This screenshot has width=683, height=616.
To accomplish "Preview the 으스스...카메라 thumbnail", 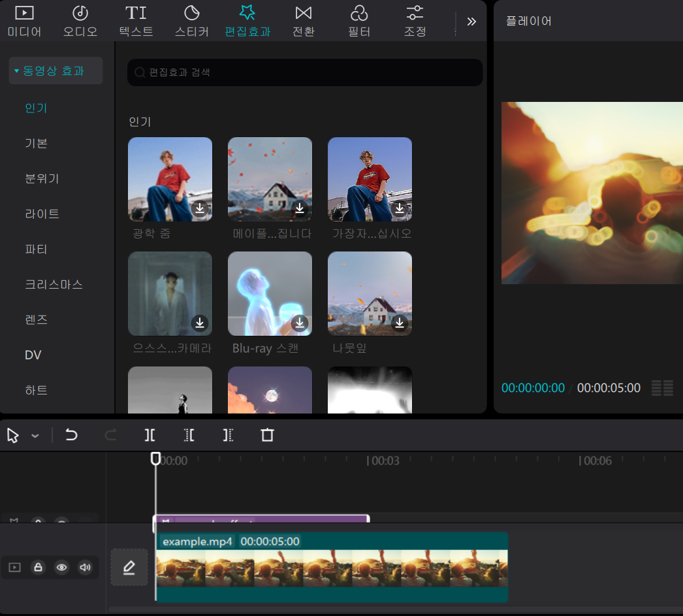I will click(x=170, y=293).
